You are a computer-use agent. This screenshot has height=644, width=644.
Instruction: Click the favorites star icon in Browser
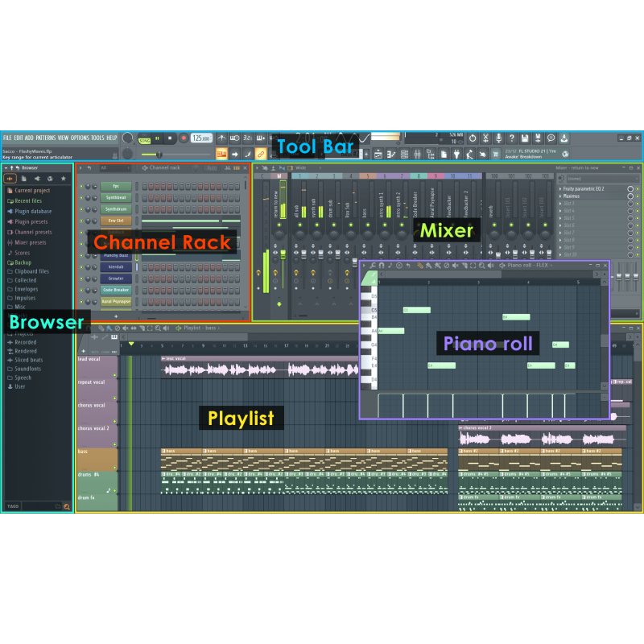click(x=64, y=178)
